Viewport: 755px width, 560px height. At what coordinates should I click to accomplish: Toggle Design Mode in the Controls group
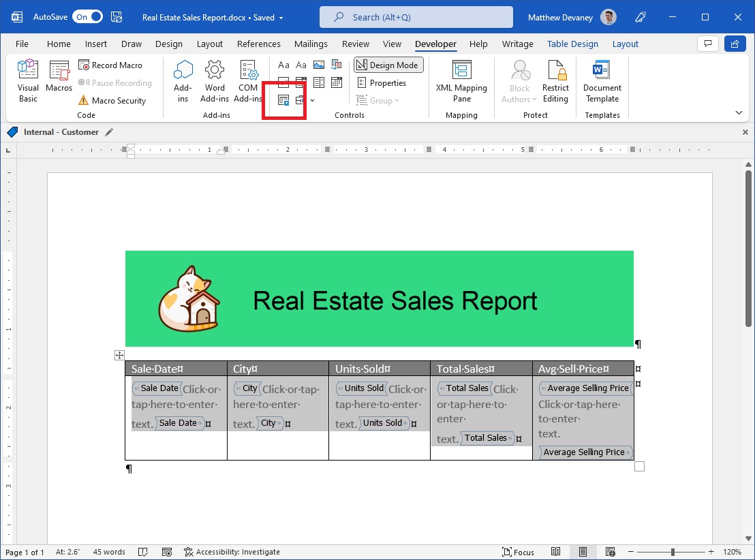tap(388, 65)
